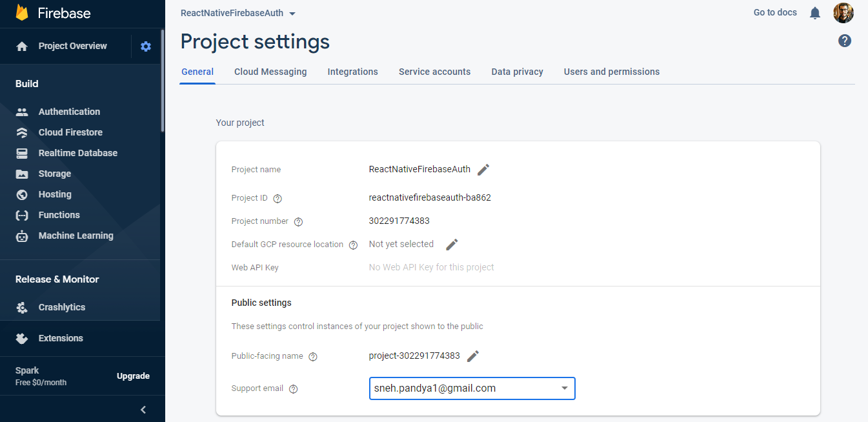Show Project ID help tooltip icon

tap(278, 199)
